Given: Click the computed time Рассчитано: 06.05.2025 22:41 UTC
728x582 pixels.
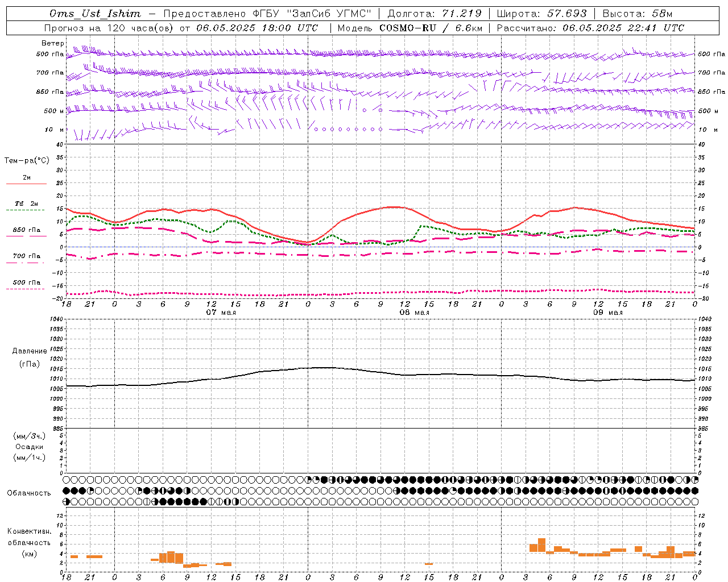Looking at the screenshot, I should coord(590,28).
